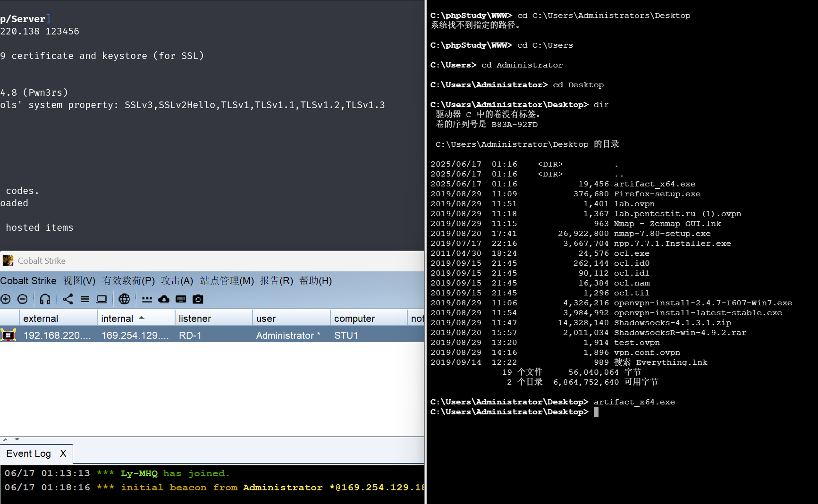Sort sessions by the internal column header

[x=136, y=318]
